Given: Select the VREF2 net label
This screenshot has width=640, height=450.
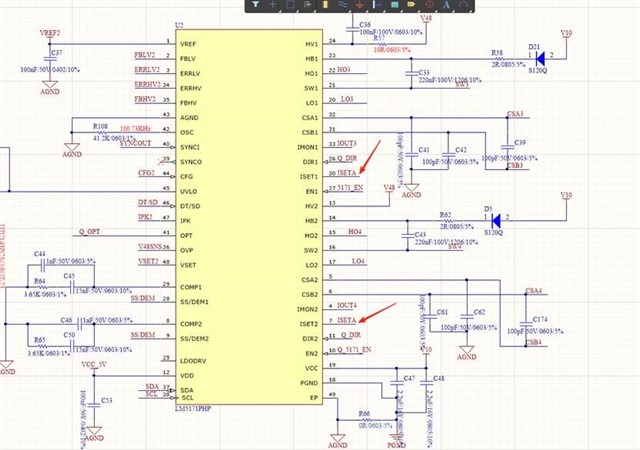Looking at the screenshot, I should pyautogui.click(x=50, y=33).
